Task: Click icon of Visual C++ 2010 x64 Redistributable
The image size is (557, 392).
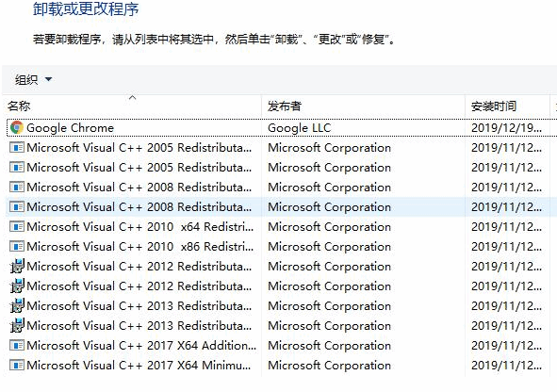Action: tap(17, 226)
